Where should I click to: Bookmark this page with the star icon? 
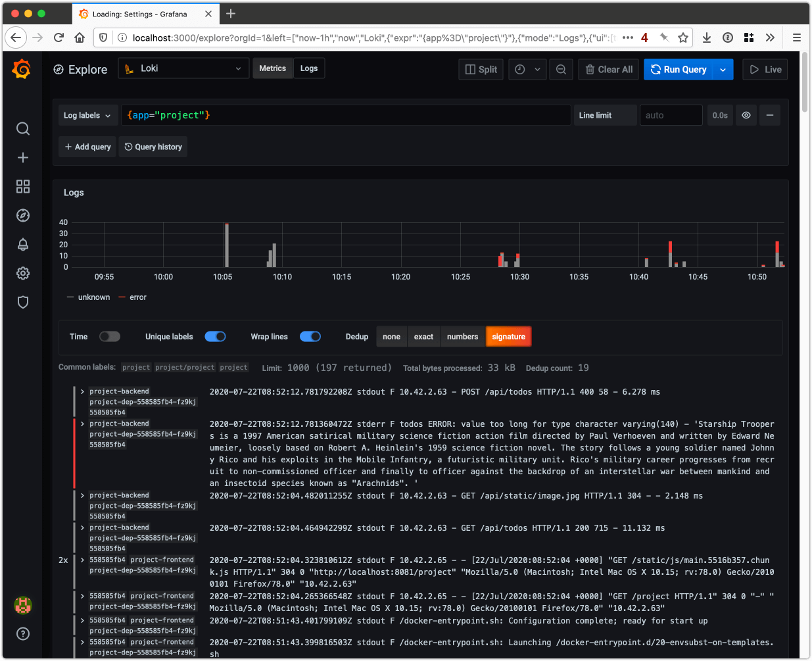[683, 37]
